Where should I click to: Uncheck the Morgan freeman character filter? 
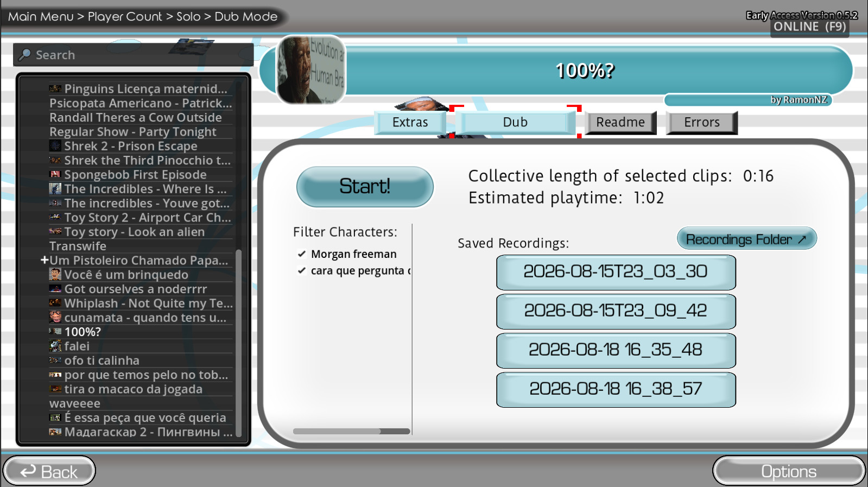point(302,254)
